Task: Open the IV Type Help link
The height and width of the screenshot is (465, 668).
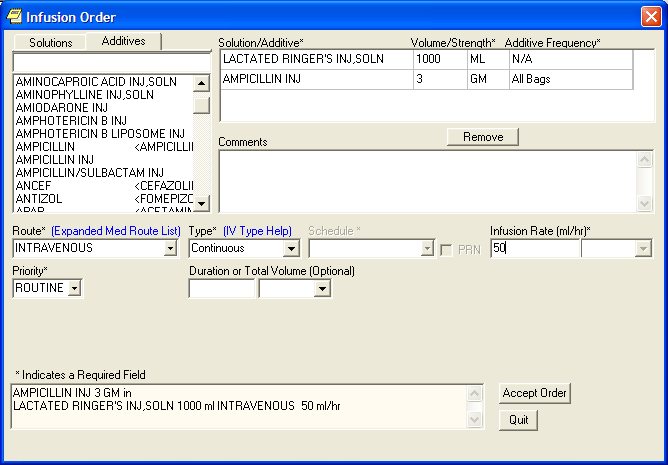Action: (257, 231)
